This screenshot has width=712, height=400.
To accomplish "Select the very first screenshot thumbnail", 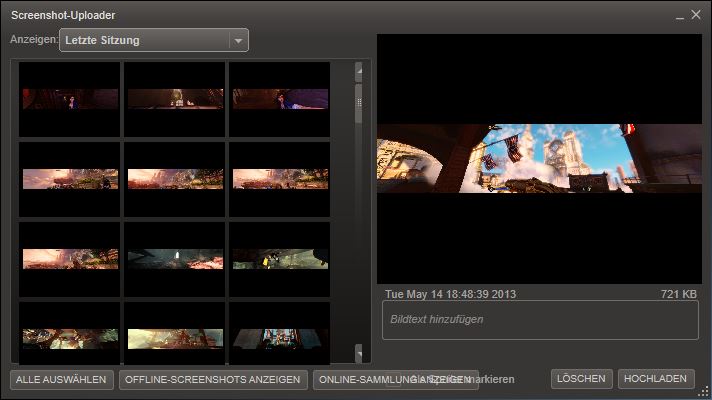I will pyautogui.click(x=70, y=99).
